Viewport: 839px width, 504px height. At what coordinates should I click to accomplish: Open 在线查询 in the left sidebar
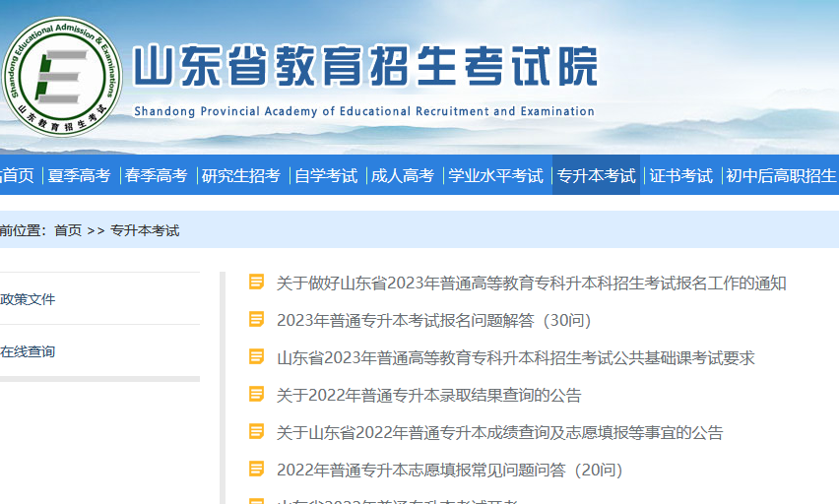coord(28,351)
